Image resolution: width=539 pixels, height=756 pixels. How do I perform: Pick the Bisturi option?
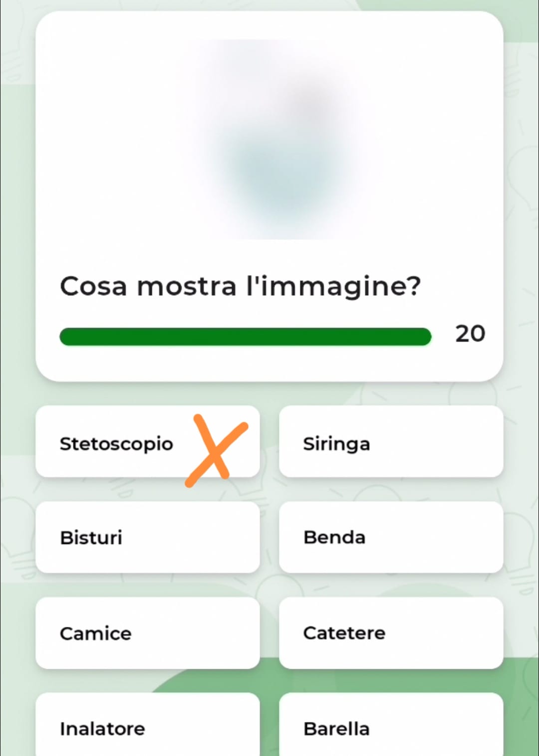(x=148, y=537)
